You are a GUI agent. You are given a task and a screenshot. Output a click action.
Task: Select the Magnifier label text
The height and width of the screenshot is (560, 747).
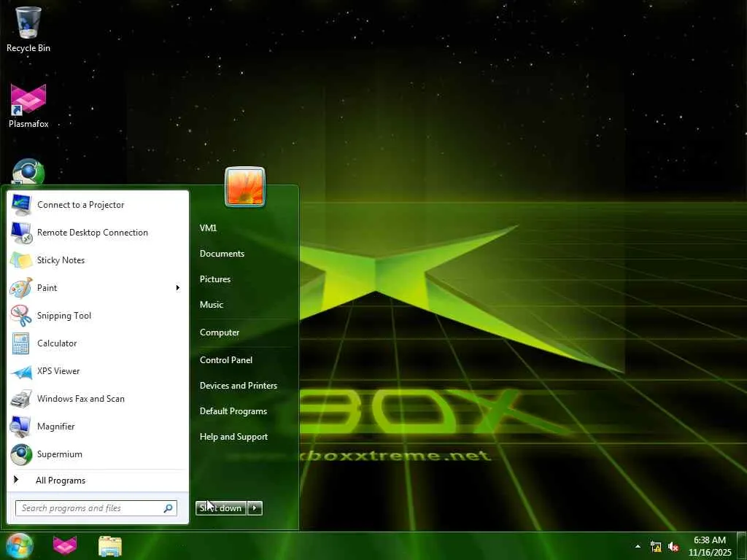[56, 427]
